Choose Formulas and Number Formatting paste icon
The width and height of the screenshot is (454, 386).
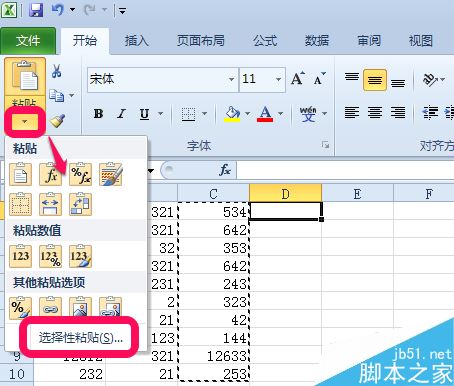(80, 174)
